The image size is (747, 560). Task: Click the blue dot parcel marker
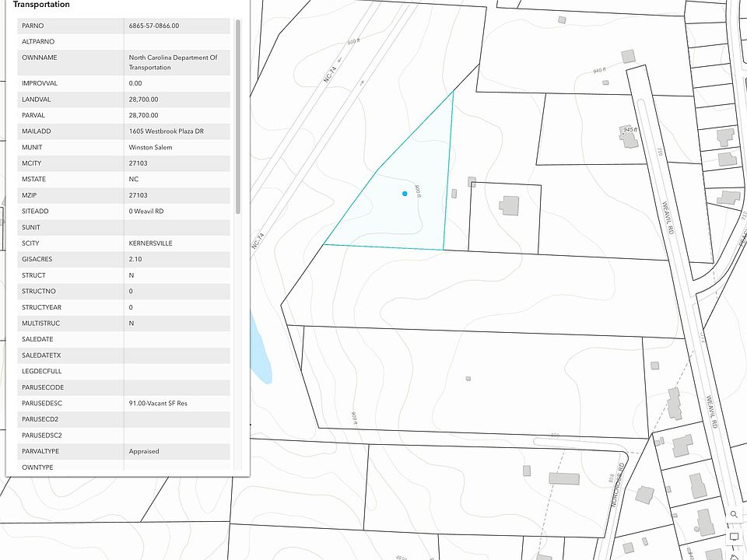(405, 193)
